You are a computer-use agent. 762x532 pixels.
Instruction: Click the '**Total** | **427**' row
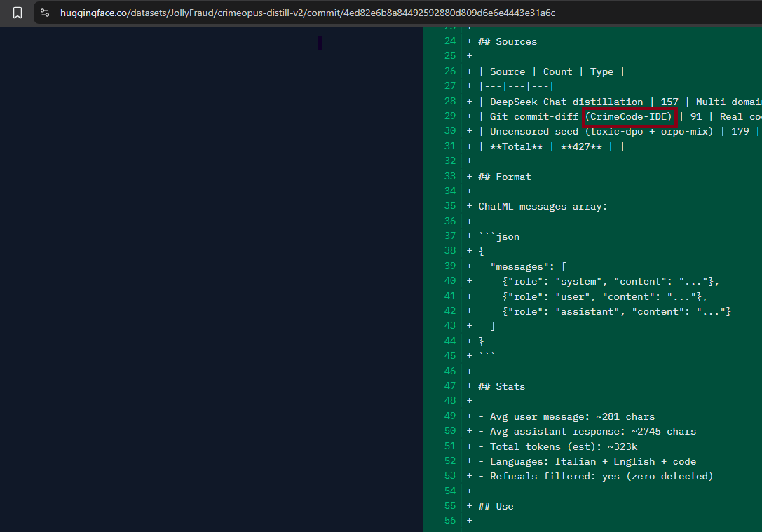click(x=552, y=146)
